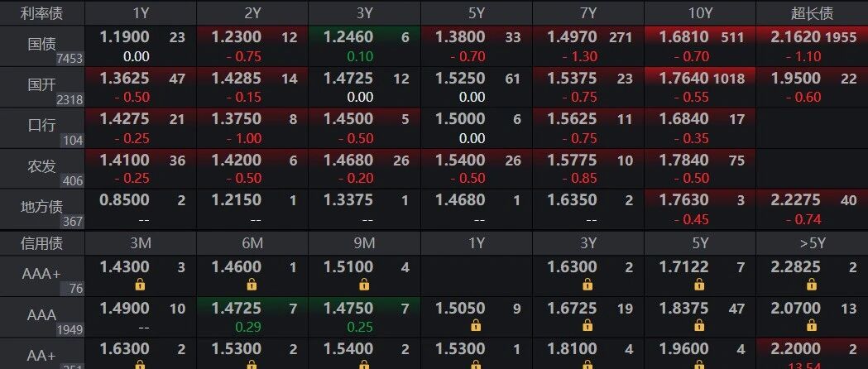Click the 利率债 section header
This screenshot has height=369, width=868.
click(42, 13)
